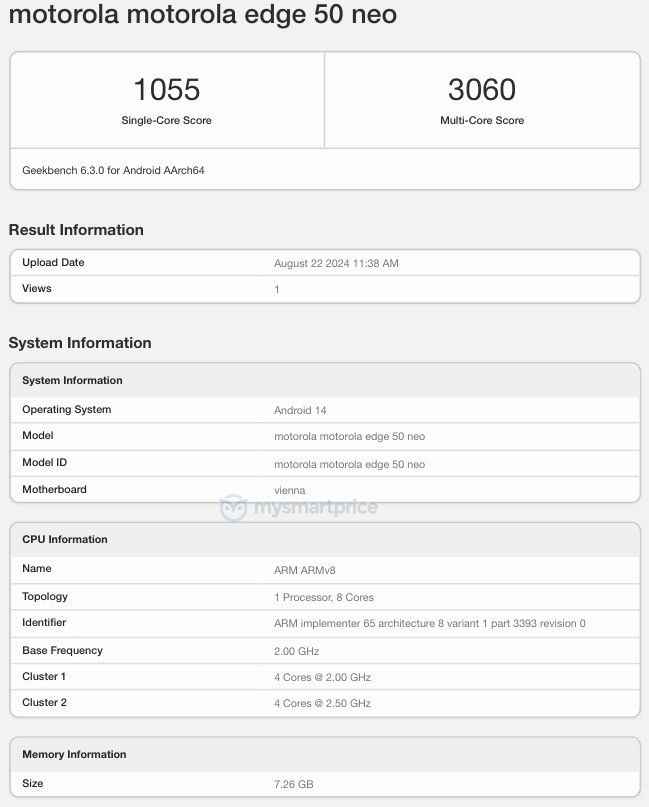Click 'Geekbench 6.3.0 for Android AArch64' text
Screen dimensions: 649x807
tap(113, 170)
